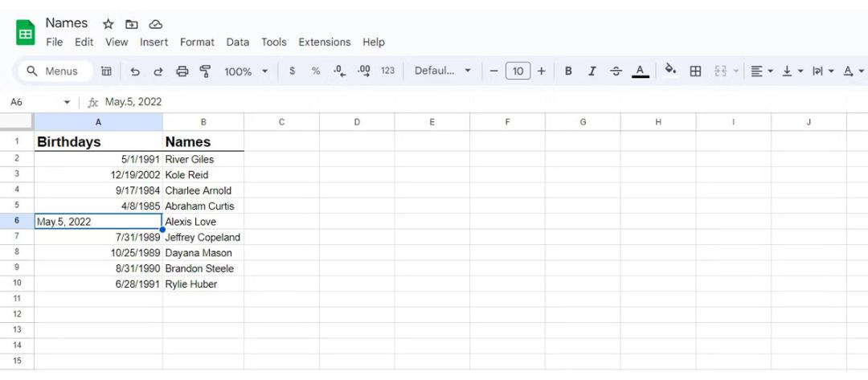Select column B header
The width and height of the screenshot is (868, 380).
(203, 121)
